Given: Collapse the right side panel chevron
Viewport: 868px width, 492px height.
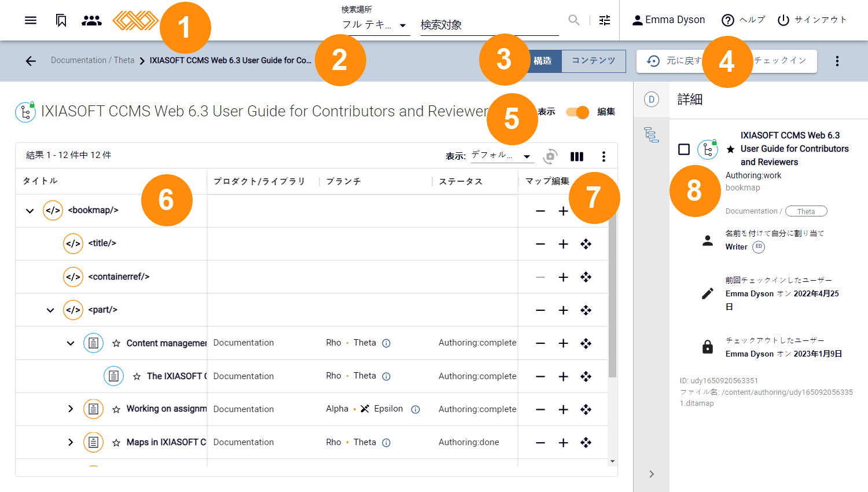Looking at the screenshot, I should (652, 474).
